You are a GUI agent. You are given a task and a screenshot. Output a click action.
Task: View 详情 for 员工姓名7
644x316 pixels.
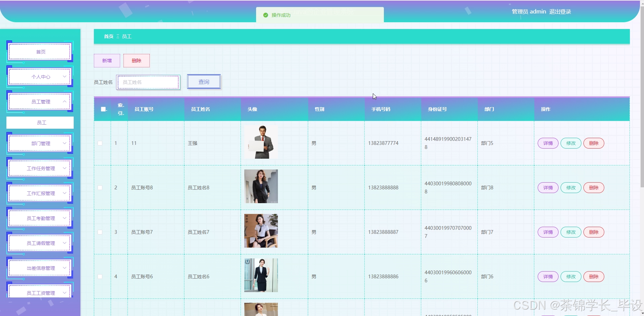[x=548, y=232]
